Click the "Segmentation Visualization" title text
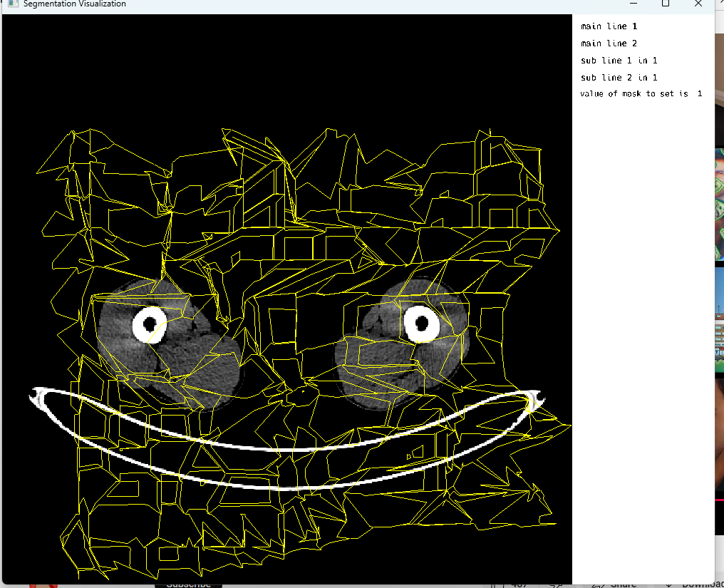The image size is (724, 588). [x=74, y=4]
